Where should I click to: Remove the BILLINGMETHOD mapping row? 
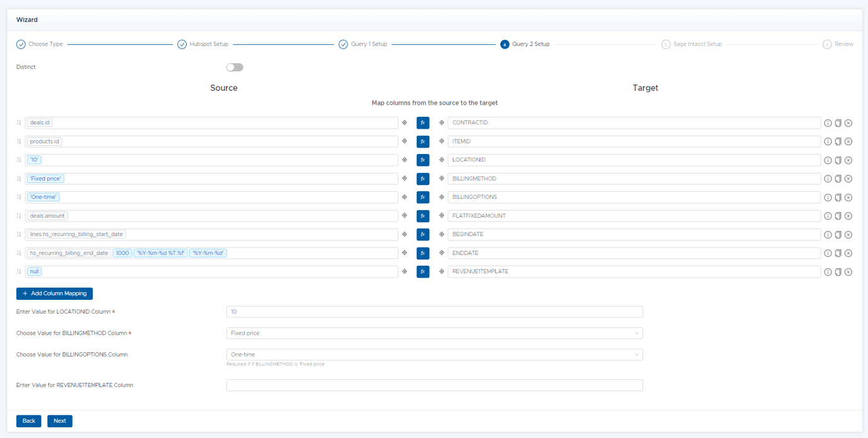(848, 179)
